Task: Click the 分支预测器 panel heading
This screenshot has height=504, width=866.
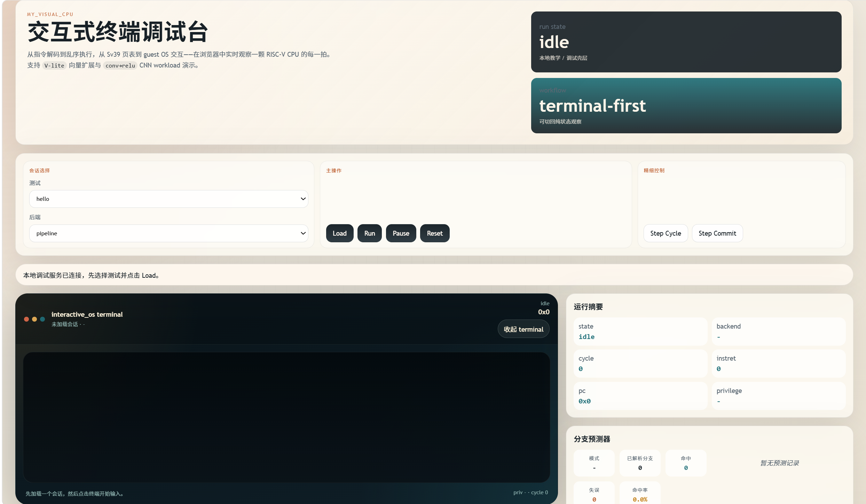Action: (x=592, y=439)
